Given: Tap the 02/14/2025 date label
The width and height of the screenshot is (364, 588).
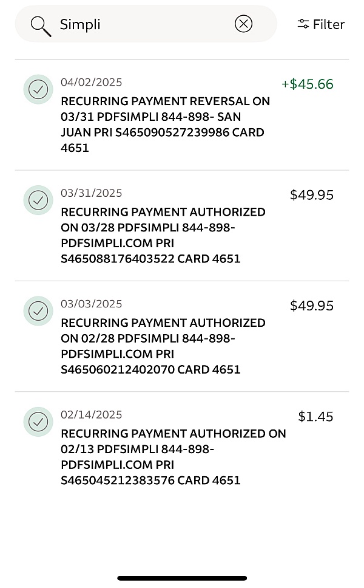Looking at the screenshot, I should tap(91, 415).
